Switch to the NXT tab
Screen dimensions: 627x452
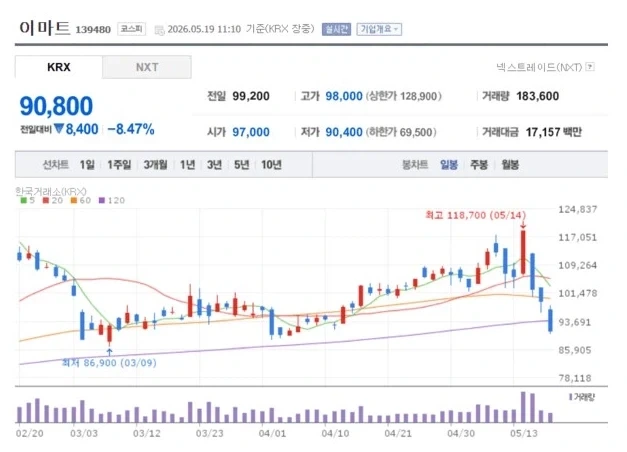coord(147,67)
